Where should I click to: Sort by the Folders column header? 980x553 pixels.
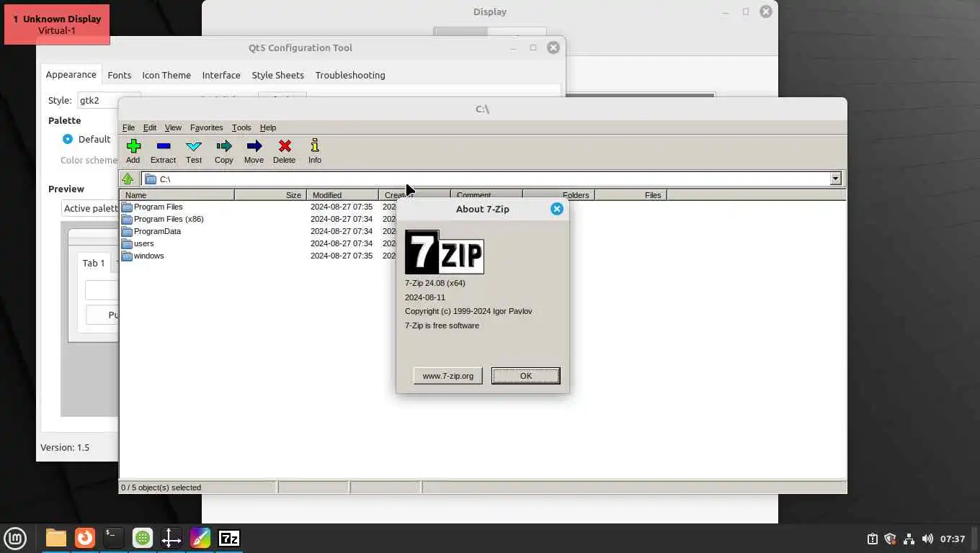[559, 195]
